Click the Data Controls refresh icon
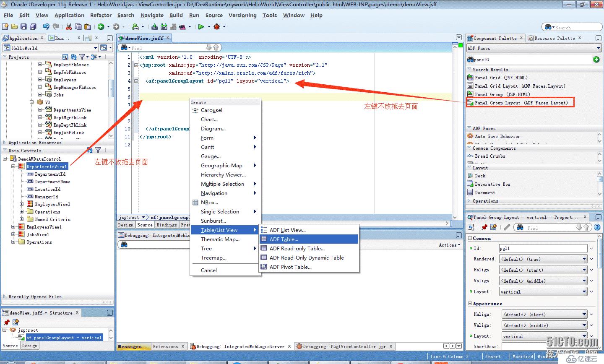604x364 pixels. tap(89, 150)
